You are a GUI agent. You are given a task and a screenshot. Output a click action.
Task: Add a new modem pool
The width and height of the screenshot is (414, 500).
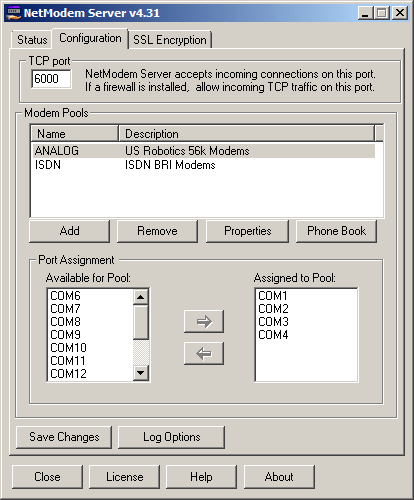69,231
